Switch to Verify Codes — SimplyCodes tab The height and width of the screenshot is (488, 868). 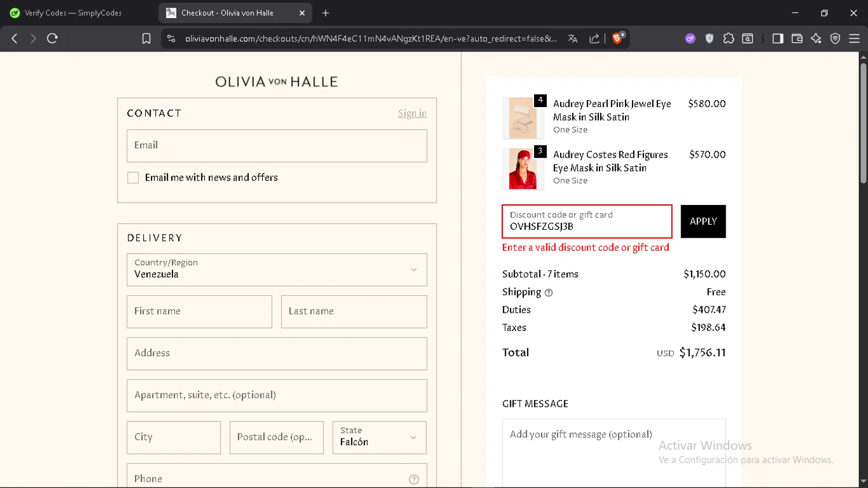73,13
